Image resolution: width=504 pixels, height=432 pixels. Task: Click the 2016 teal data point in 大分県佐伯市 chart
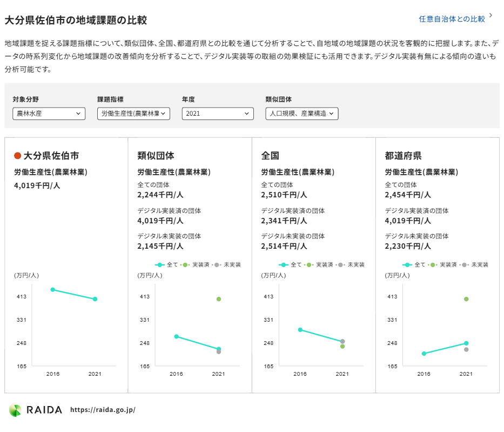pyautogui.click(x=52, y=290)
